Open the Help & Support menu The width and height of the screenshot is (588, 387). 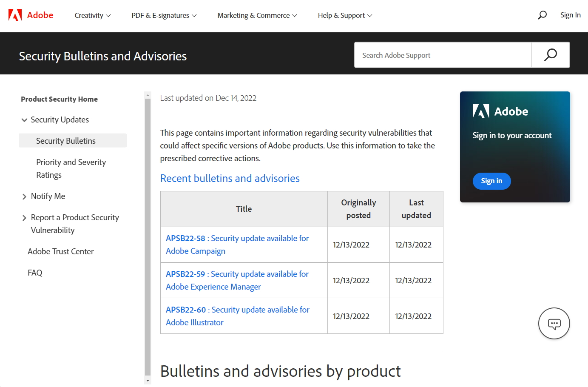tap(345, 15)
